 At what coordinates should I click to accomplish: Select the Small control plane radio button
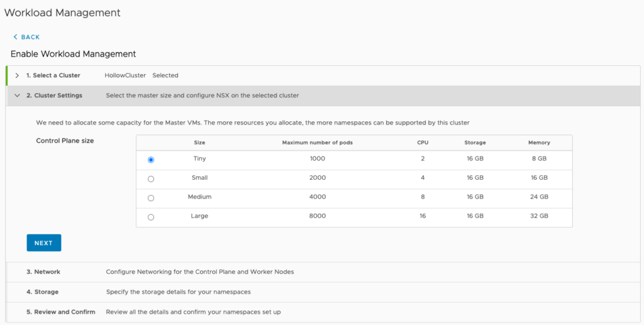[151, 179]
